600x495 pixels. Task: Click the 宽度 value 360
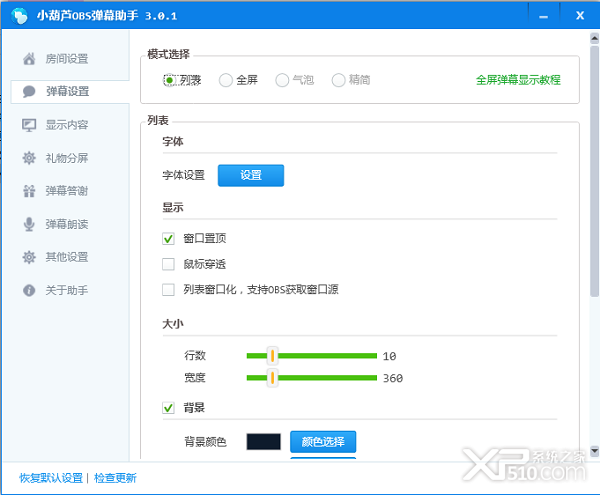393,378
